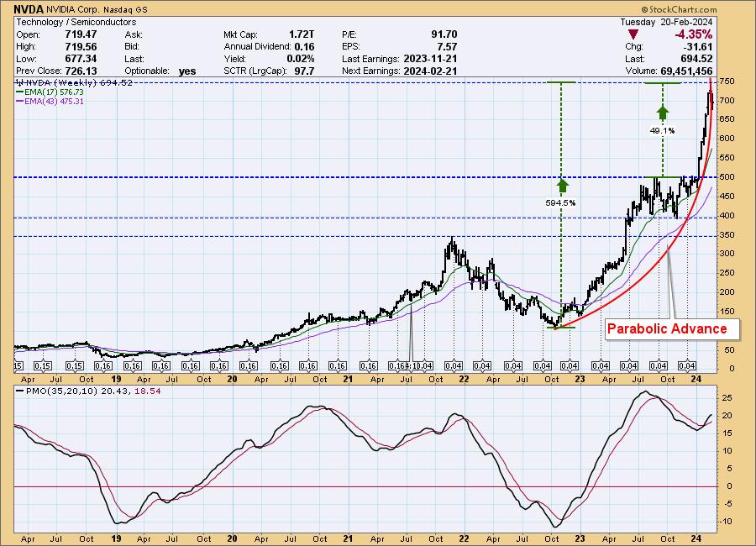
Task: Click the Prev Close value 726.13
Action: [x=81, y=71]
